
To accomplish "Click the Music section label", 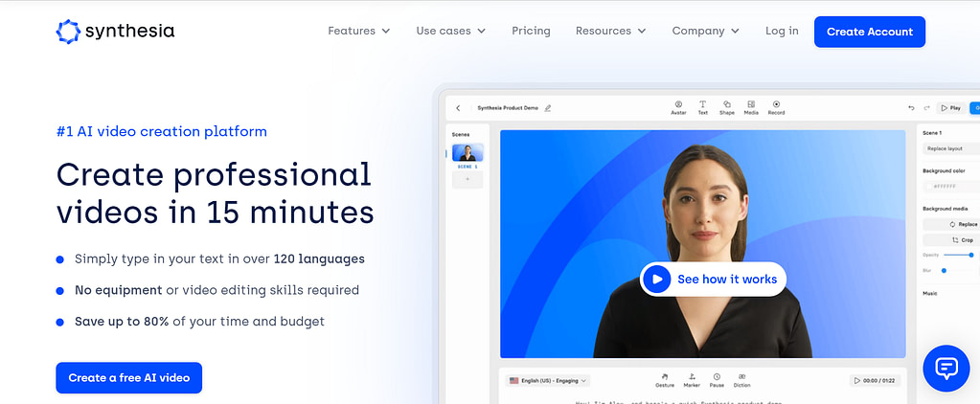I will [x=930, y=293].
